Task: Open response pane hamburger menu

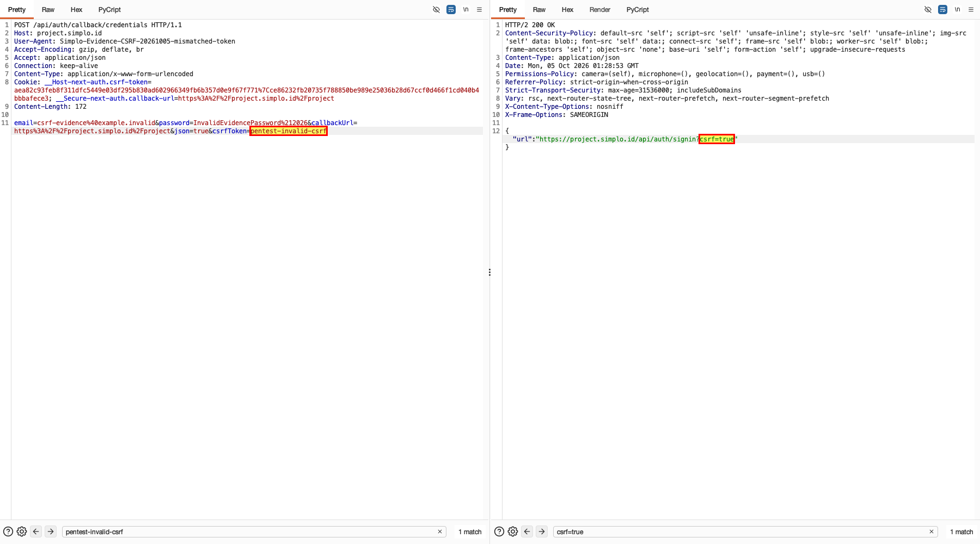Action: (971, 9)
